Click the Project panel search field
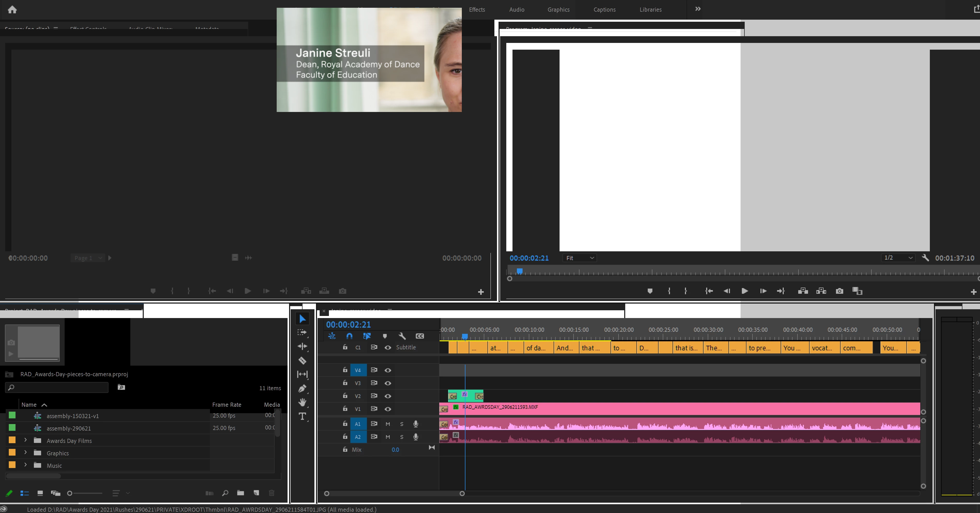The height and width of the screenshot is (513, 980). (57, 387)
